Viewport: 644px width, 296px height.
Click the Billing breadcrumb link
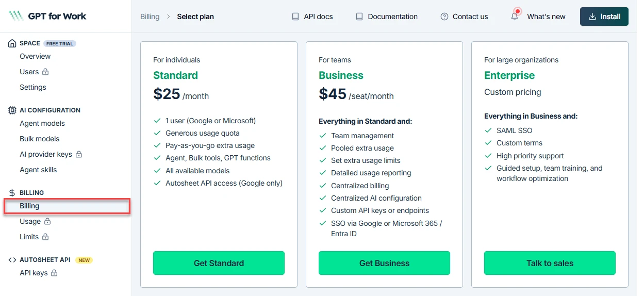coord(150,17)
